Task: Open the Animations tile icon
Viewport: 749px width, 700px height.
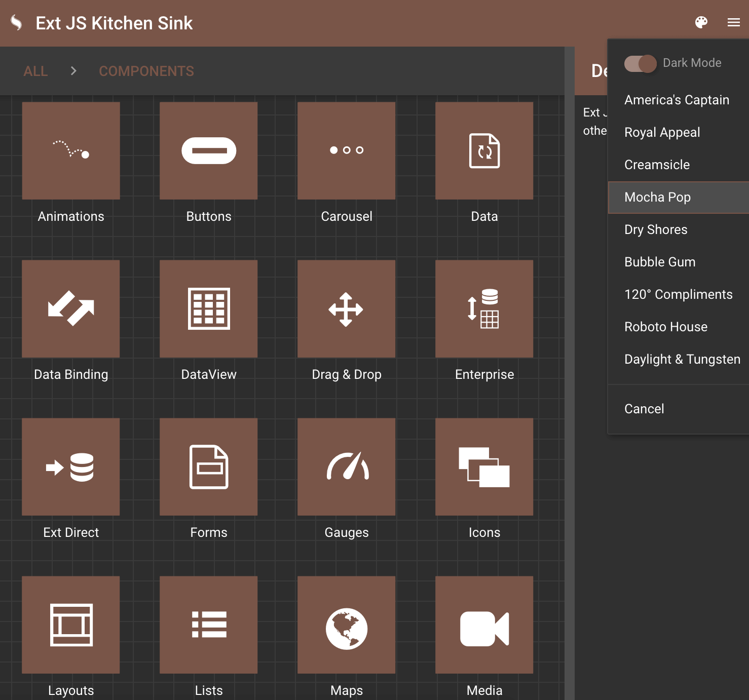Action: click(71, 150)
